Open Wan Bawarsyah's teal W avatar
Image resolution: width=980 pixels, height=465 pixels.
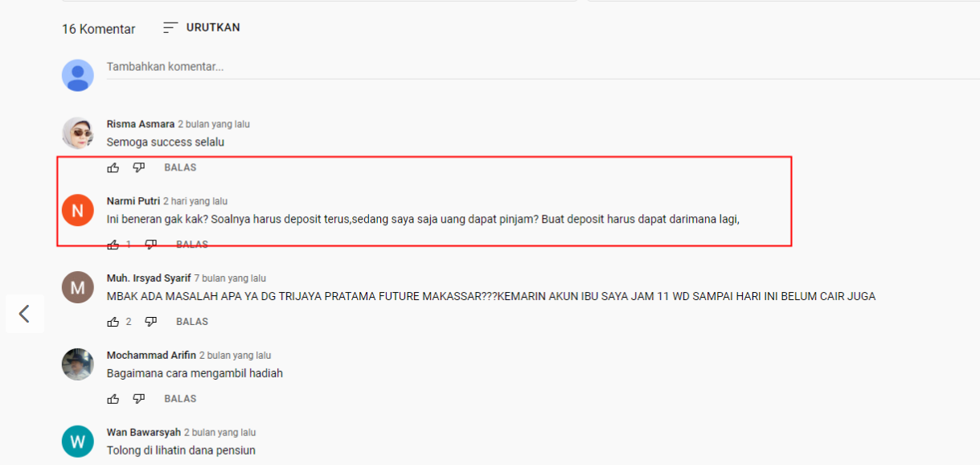coord(78,442)
